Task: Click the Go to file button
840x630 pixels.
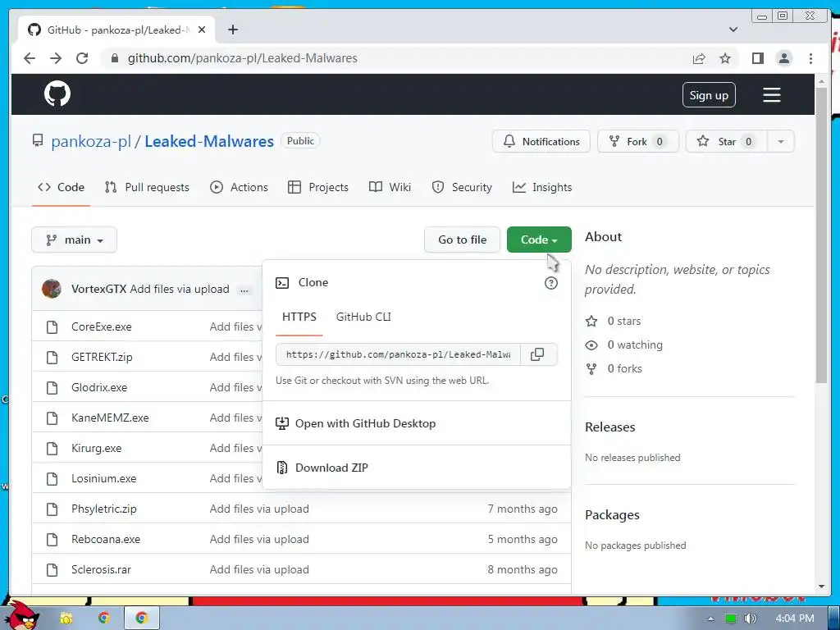Action: coord(462,240)
